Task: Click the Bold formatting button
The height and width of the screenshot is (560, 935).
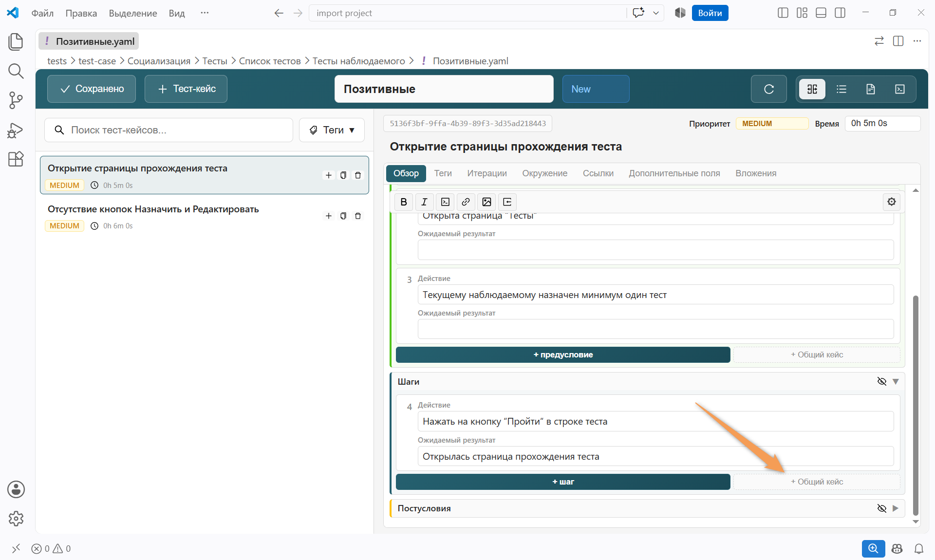Action: coord(404,202)
